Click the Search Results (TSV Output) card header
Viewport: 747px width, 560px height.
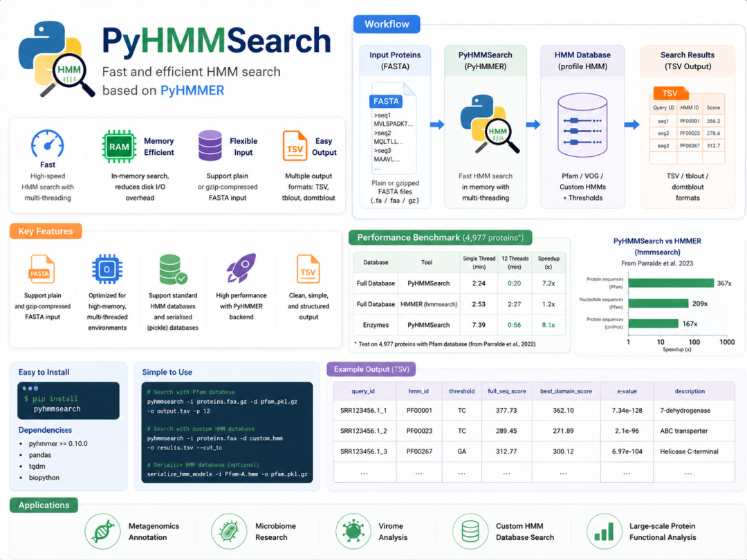(688, 60)
